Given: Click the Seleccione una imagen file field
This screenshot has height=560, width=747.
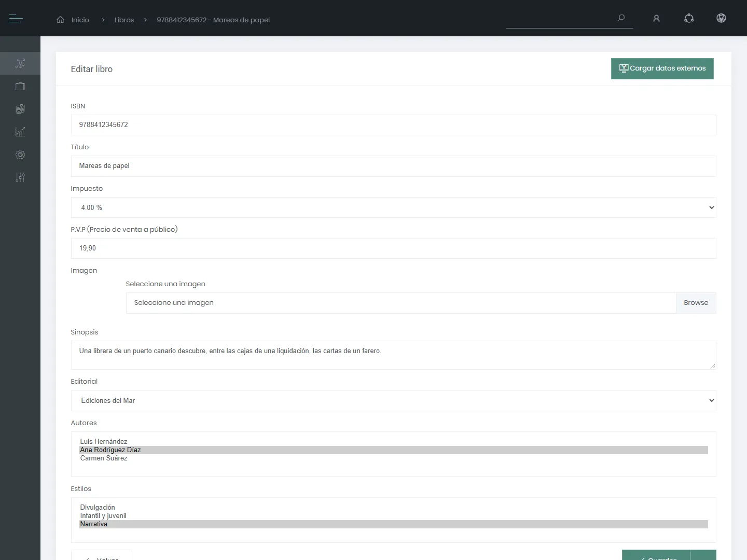Looking at the screenshot, I should click(x=400, y=303).
